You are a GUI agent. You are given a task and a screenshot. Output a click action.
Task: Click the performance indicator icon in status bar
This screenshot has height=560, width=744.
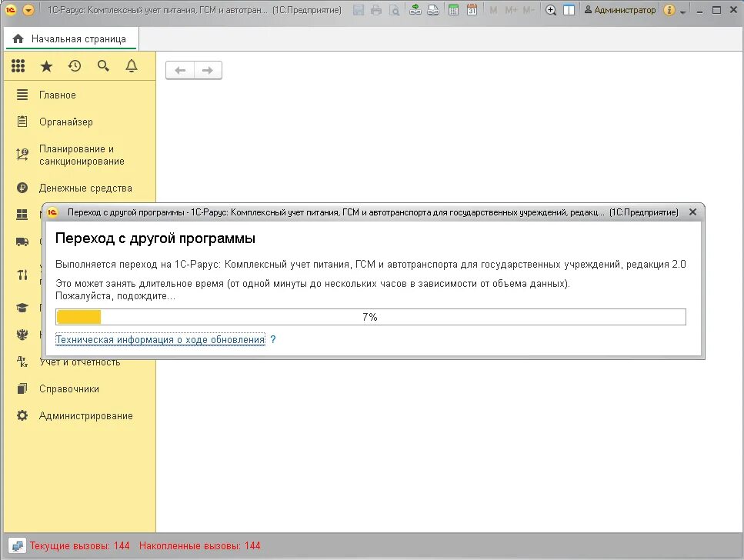pos(17,545)
